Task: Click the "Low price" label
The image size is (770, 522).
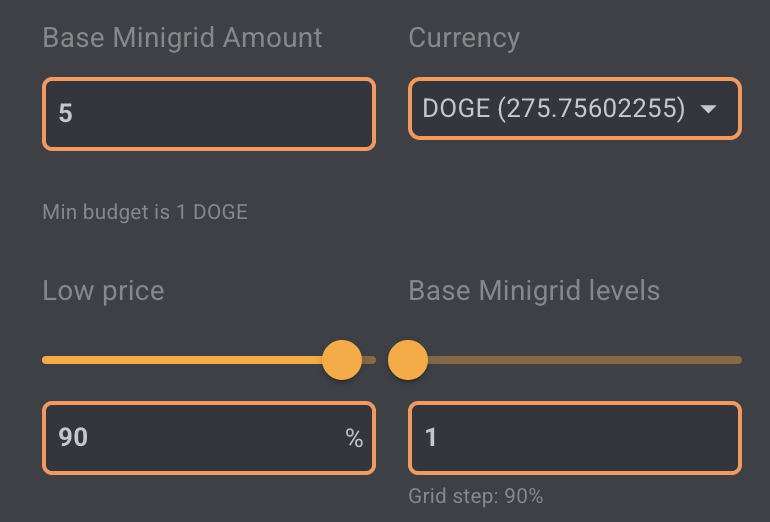Action: pos(103,291)
